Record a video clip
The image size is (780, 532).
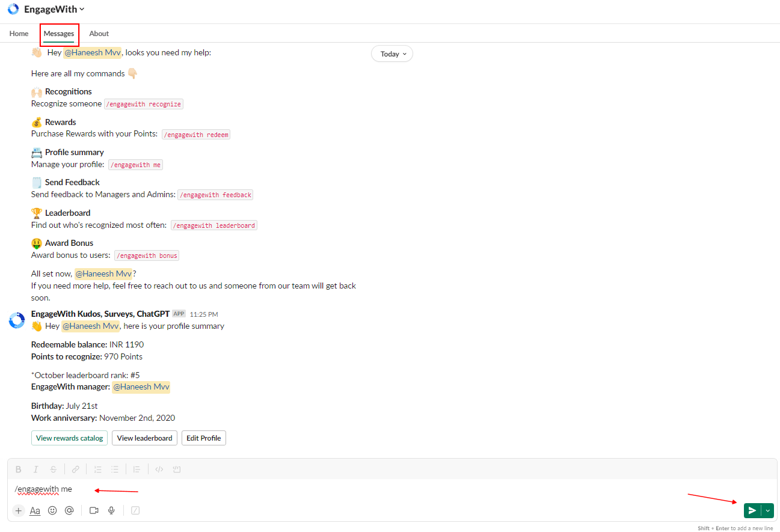click(x=94, y=510)
